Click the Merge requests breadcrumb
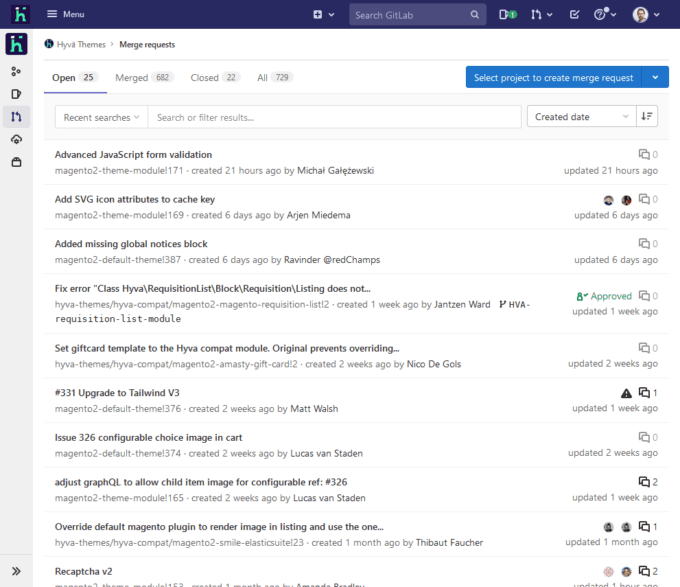Image resolution: width=680 pixels, height=587 pixels. [x=147, y=44]
